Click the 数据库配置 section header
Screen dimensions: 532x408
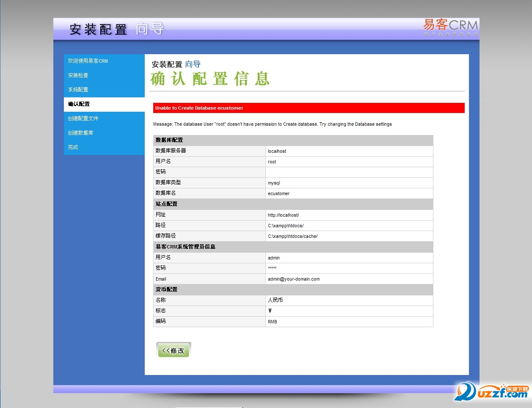(293, 140)
